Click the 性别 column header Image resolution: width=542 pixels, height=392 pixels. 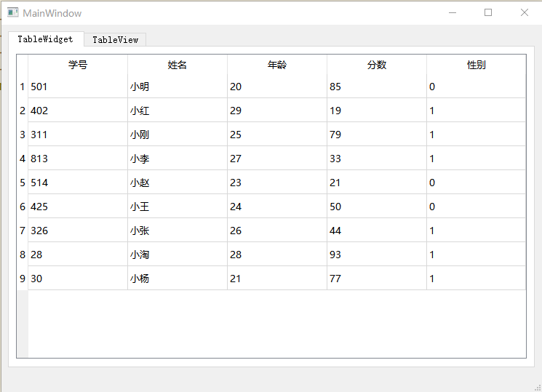click(476, 65)
